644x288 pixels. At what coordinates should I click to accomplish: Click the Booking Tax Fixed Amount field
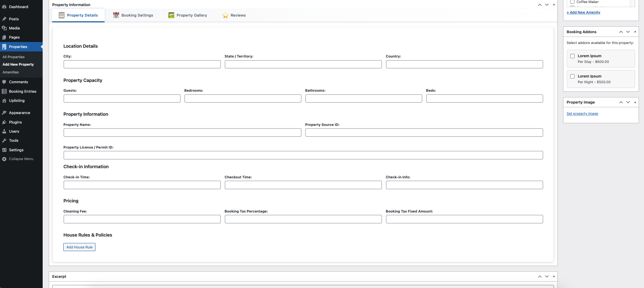tap(465, 219)
